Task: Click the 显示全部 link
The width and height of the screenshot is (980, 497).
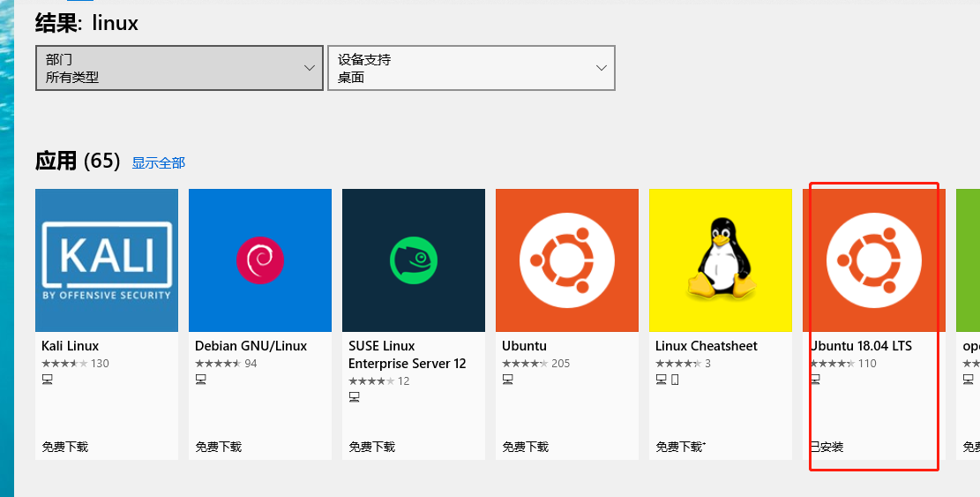Action: 159,163
